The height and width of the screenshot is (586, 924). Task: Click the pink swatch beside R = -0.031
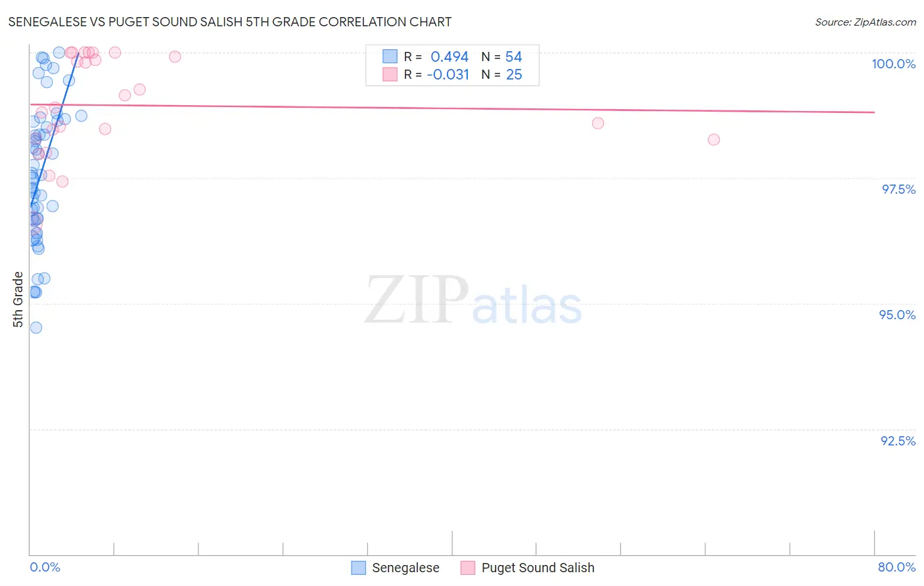[x=390, y=74]
